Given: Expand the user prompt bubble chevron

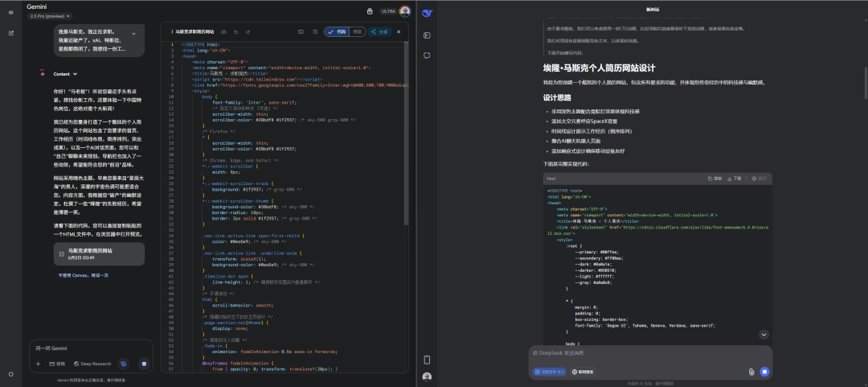Looking at the screenshot, I should [x=133, y=34].
